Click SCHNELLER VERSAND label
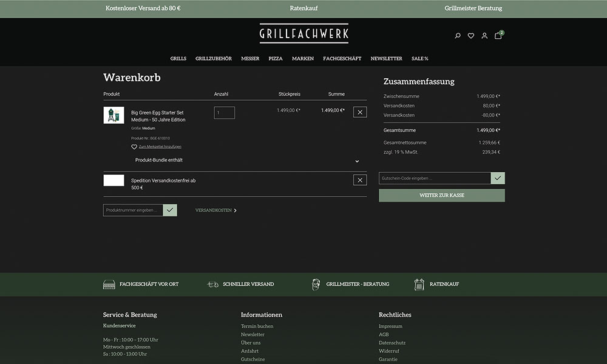Screen dimensions: 607x364 click(248, 285)
